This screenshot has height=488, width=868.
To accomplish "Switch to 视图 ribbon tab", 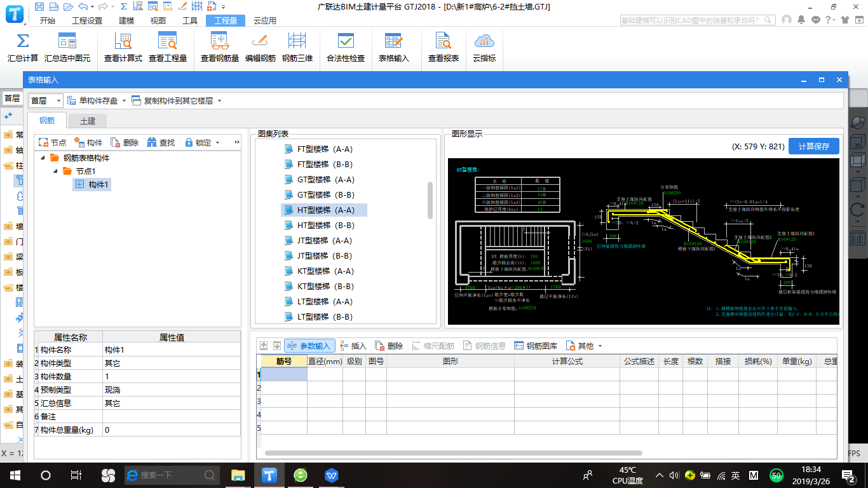I will 158,20.
